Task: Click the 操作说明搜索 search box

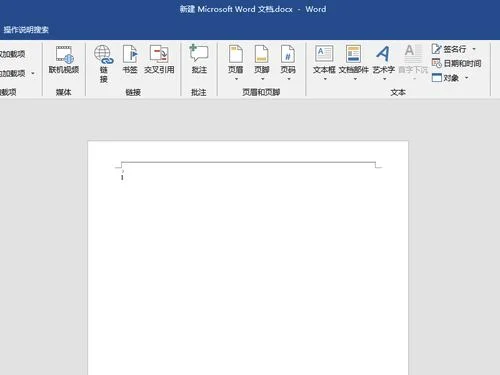Action: point(26,30)
